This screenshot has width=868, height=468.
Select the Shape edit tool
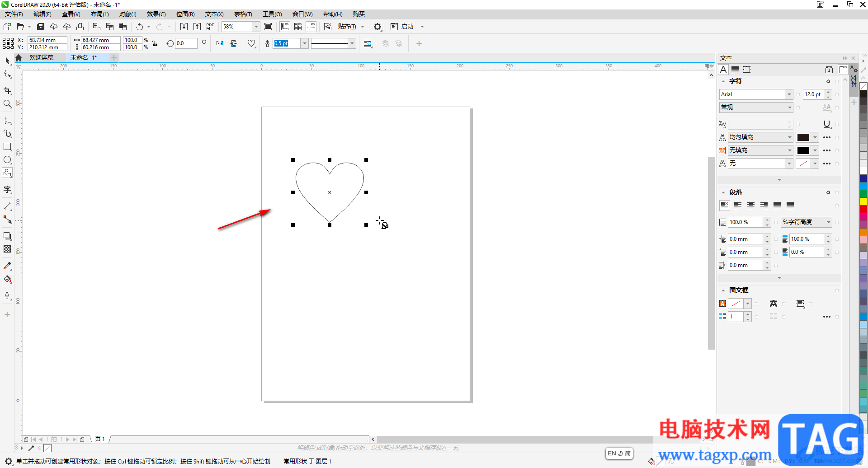7,74
